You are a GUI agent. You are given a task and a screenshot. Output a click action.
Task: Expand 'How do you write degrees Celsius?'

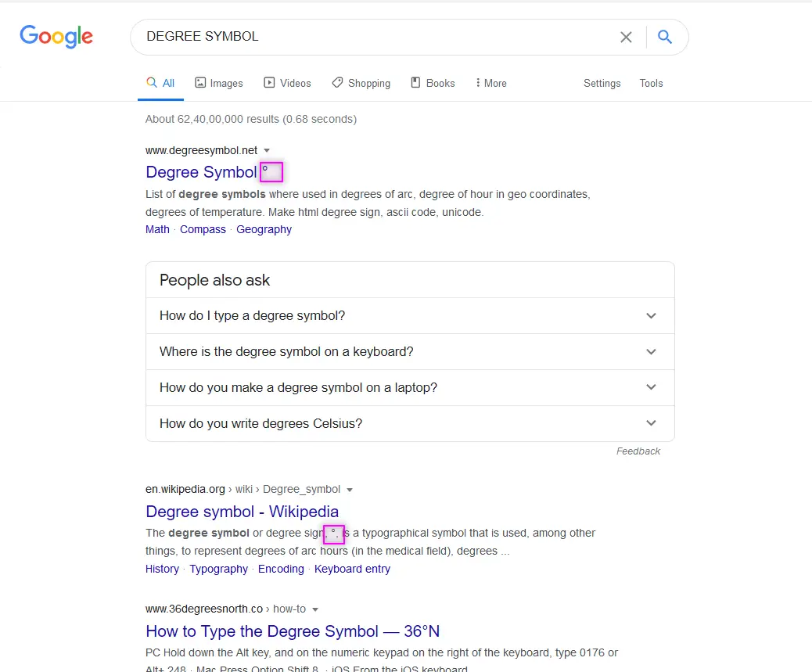[x=410, y=423]
